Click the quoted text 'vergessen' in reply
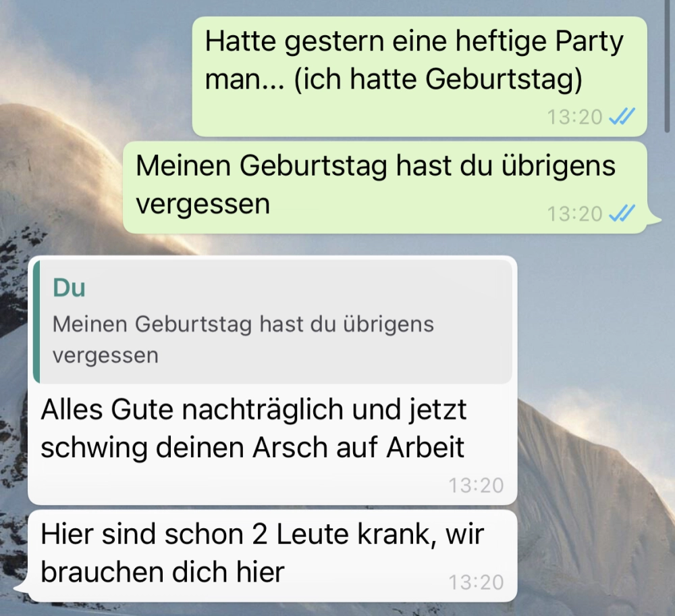The image size is (675, 616). click(x=105, y=356)
